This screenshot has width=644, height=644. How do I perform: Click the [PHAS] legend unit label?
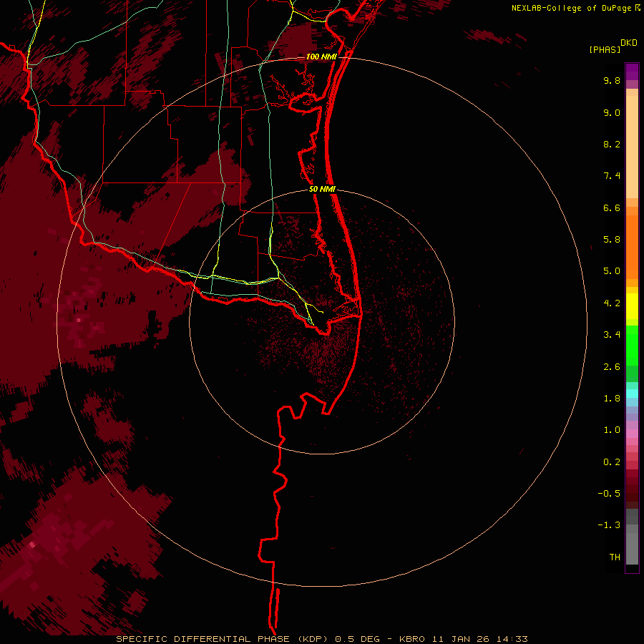tap(605, 50)
